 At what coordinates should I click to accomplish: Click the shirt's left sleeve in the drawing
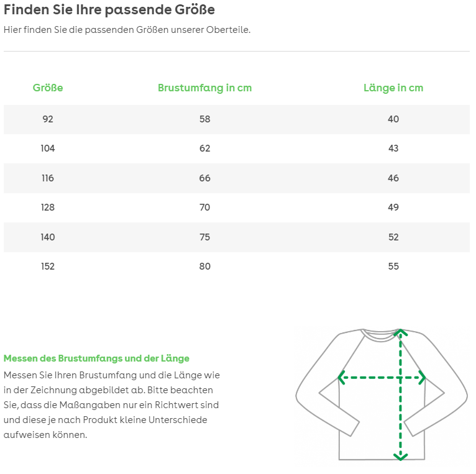click(317, 385)
